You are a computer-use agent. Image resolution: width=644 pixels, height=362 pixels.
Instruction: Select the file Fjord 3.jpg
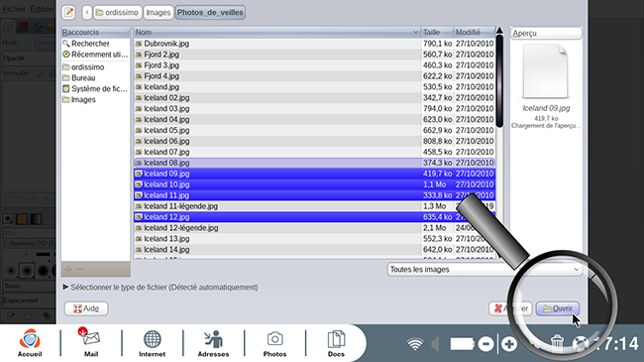tap(315, 65)
